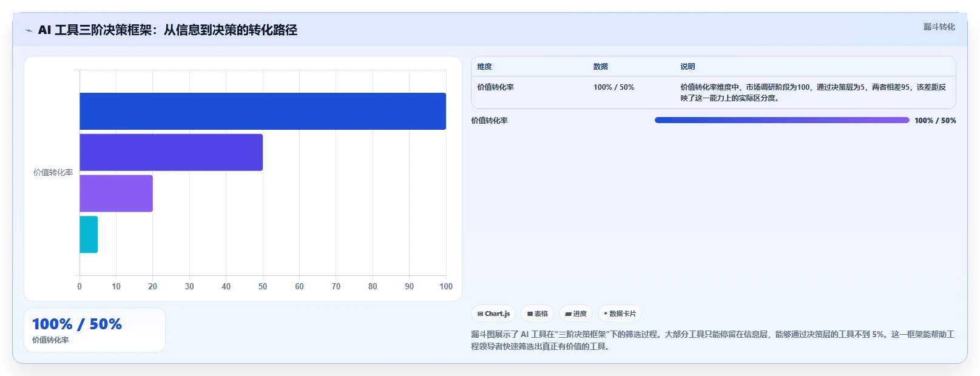Click the x-axis tick label 100

click(x=446, y=286)
